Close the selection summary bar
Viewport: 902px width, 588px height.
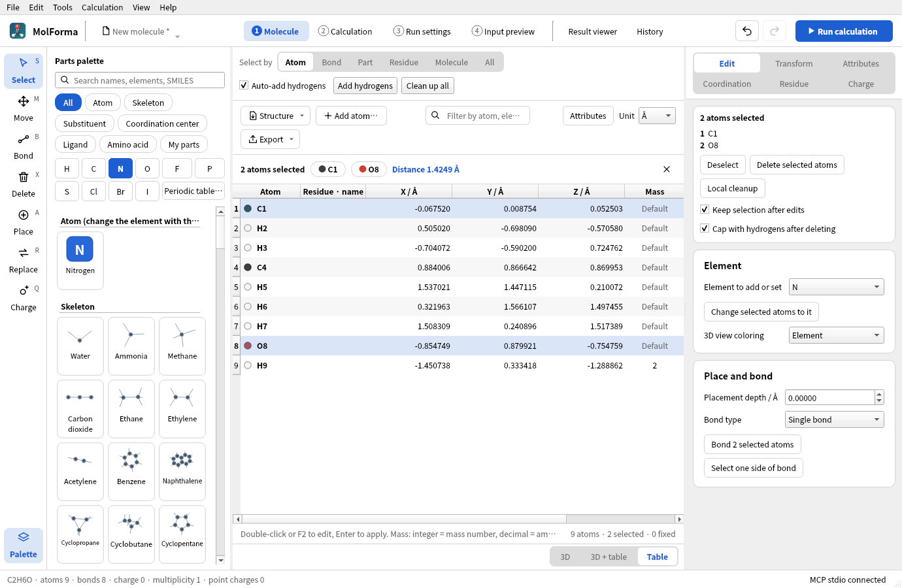[x=667, y=169]
